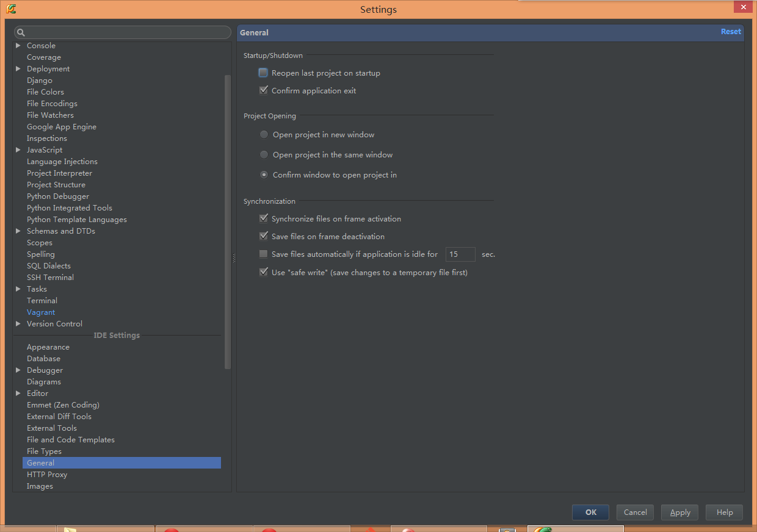Uncheck Confirm application exit
757x532 pixels.
(263, 91)
